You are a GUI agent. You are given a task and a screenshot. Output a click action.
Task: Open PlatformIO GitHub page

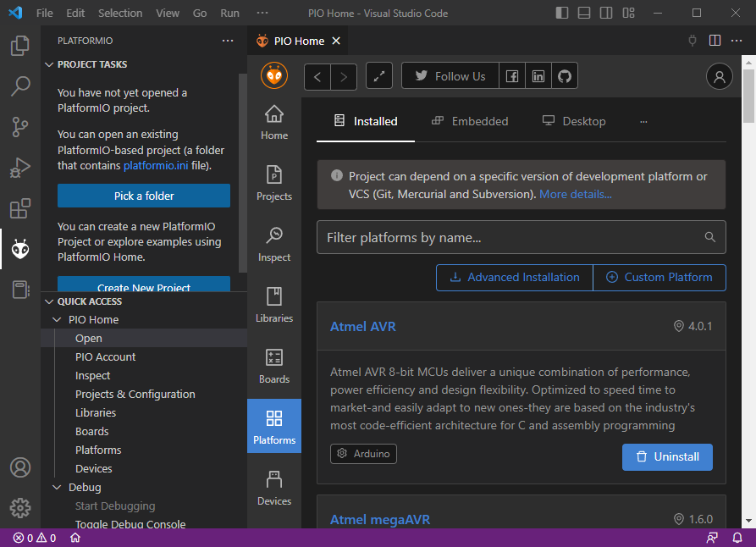(565, 76)
